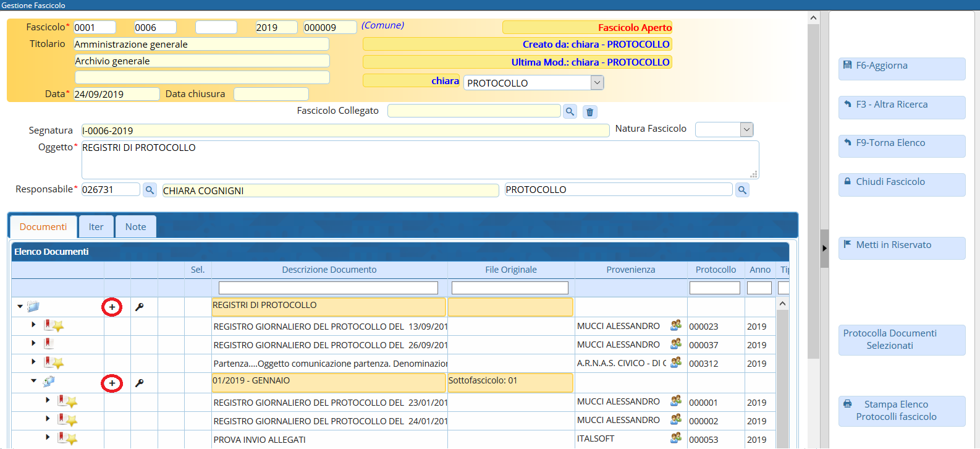Click the search icon next to Responsabile code 026731

(x=150, y=190)
